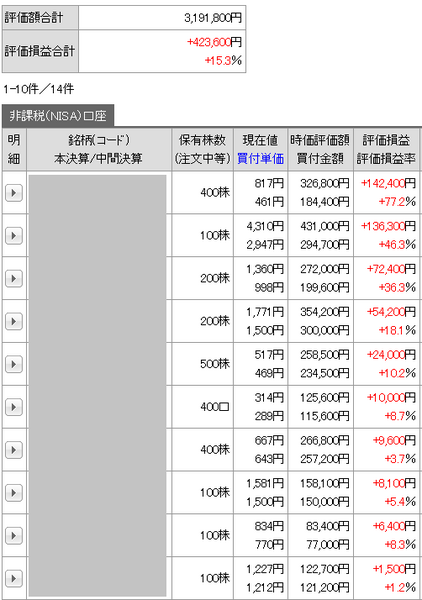Screen dimensions: 422x600
Task: Open detail arrow for the 1,581円 row
Action: (x=14, y=492)
